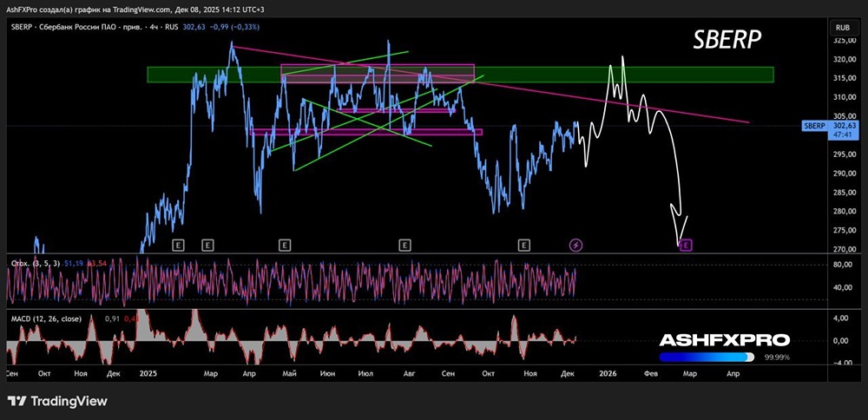Click the Stochastic value 51,19

pos(74,263)
